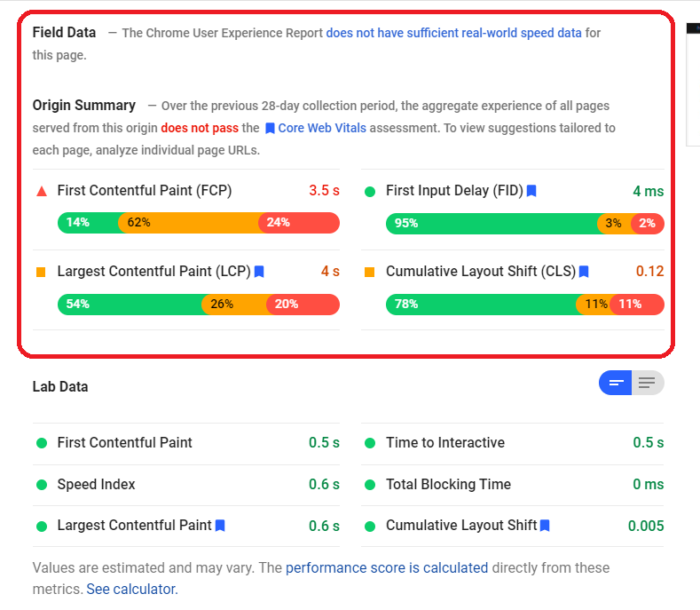The image size is (700, 610).
Task: Switch Lab Data to expanded view toggle
Action: (x=648, y=383)
